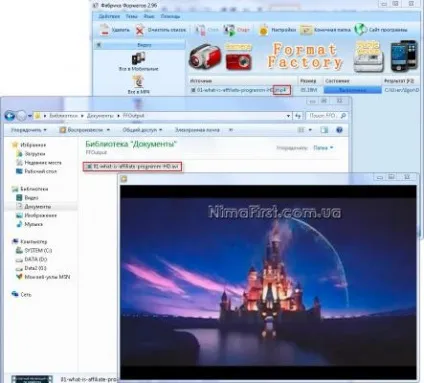424x383 pixels.
Task: Open the Воспроизвести dropdown in Explorer toolbar
Action: click(85, 130)
